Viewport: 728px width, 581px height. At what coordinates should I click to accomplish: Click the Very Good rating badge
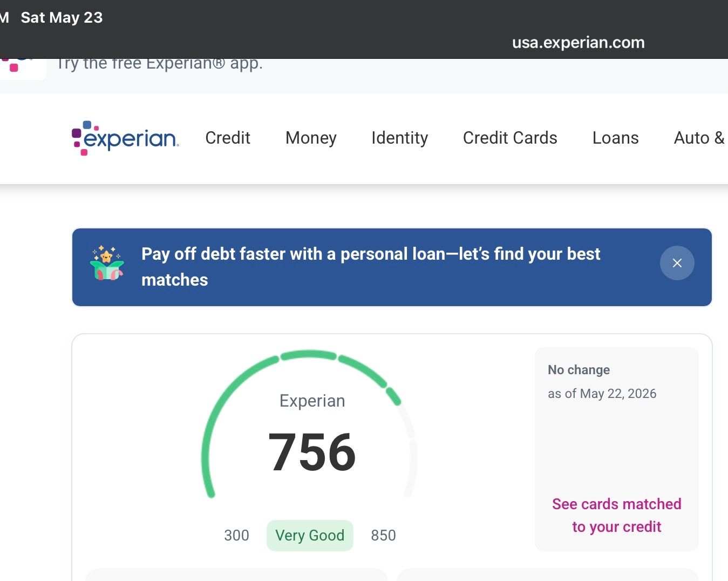(x=310, y=535)
